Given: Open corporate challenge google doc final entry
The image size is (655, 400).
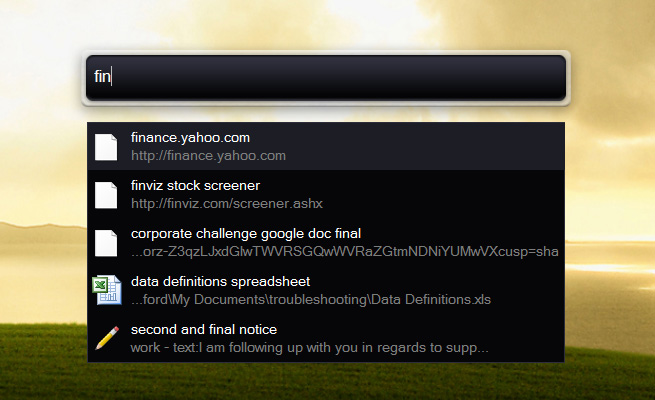Looking at the screenshot, I should click(326, 242).
